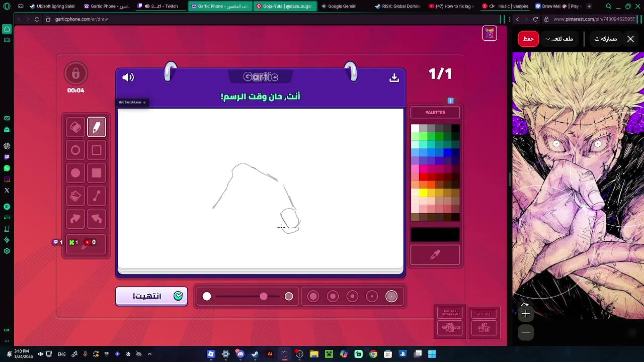
Task: Select the paint bucket fill tool
Action: point(75,196)
